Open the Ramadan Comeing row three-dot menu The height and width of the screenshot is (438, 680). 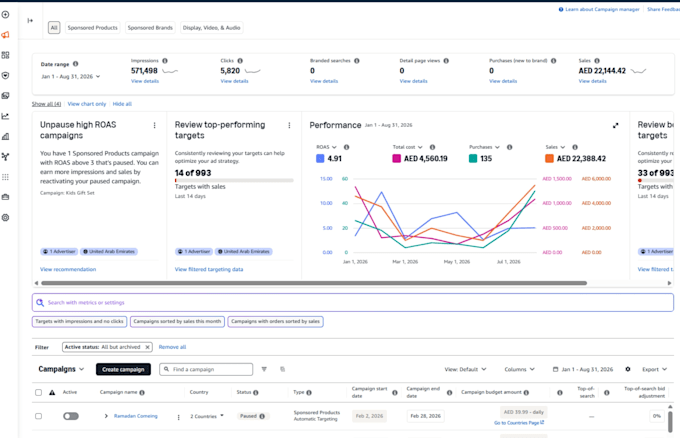point(178,417)
